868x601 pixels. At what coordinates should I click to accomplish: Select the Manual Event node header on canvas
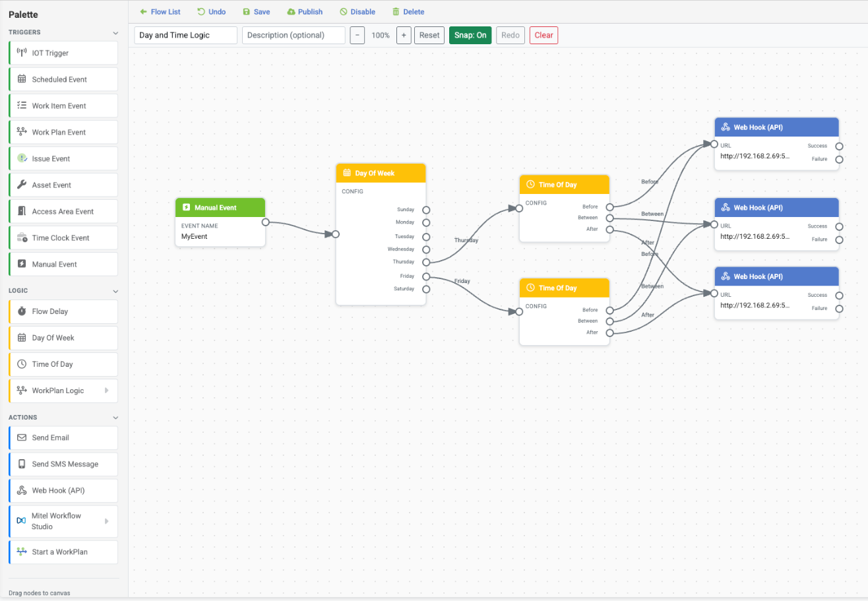click(220, 207)
